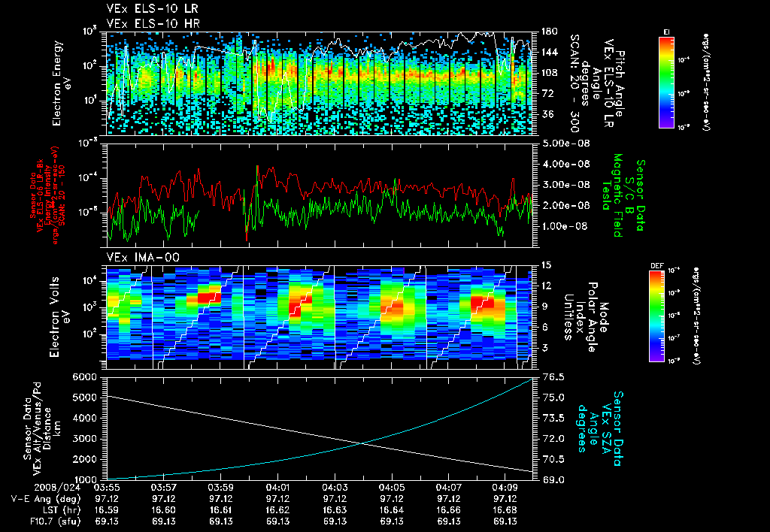Click the DEF color scale bar
This screenshot has height=532, width=770.
tap(657, 316)
